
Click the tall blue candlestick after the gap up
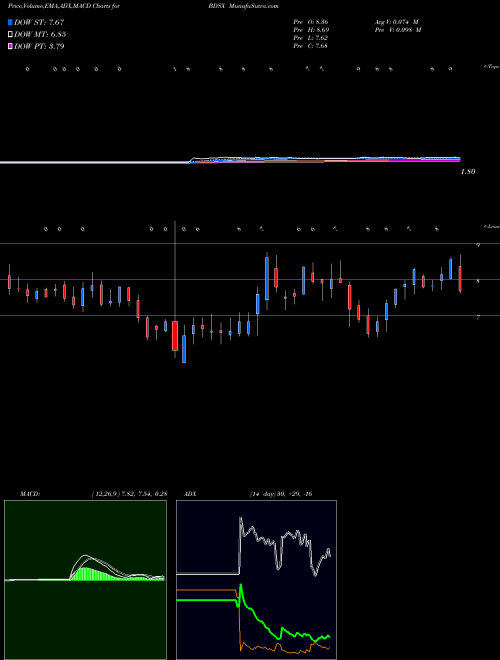267,278
